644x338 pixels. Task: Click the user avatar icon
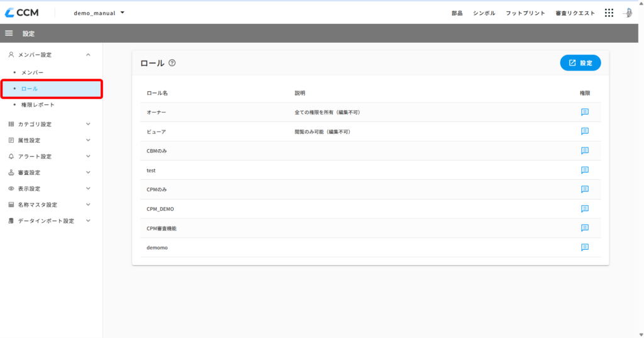coord(628,13)
